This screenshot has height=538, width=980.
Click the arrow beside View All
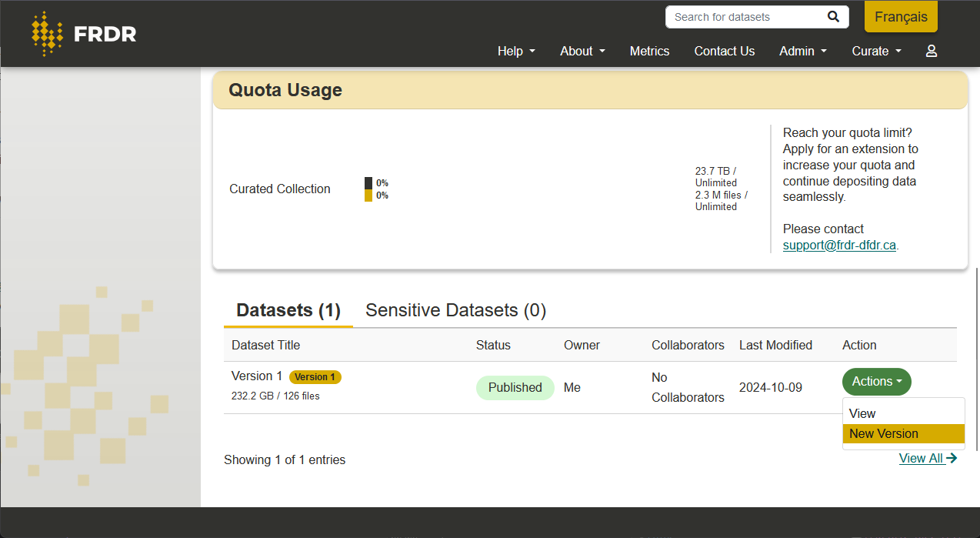pyautogui.click(x=952, y=458)
